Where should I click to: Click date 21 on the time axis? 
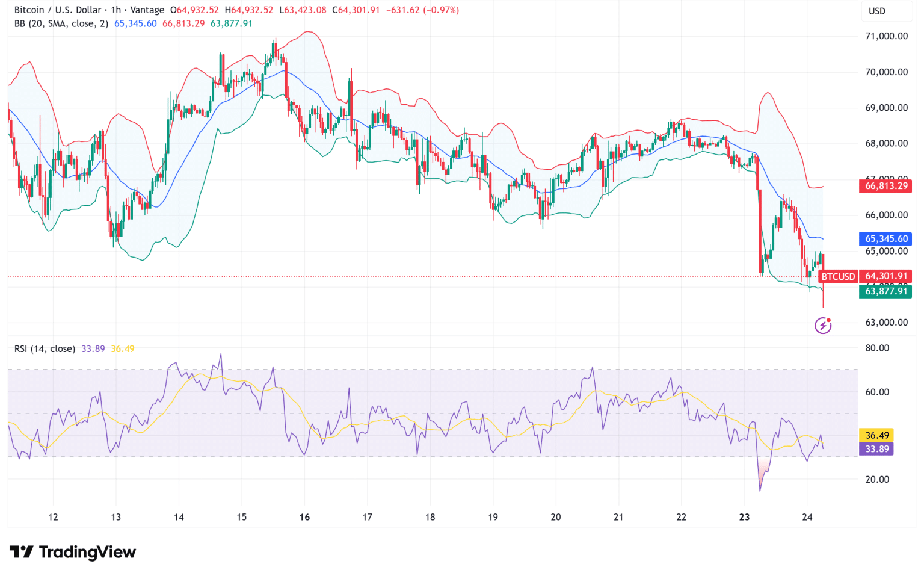point(618,517)
